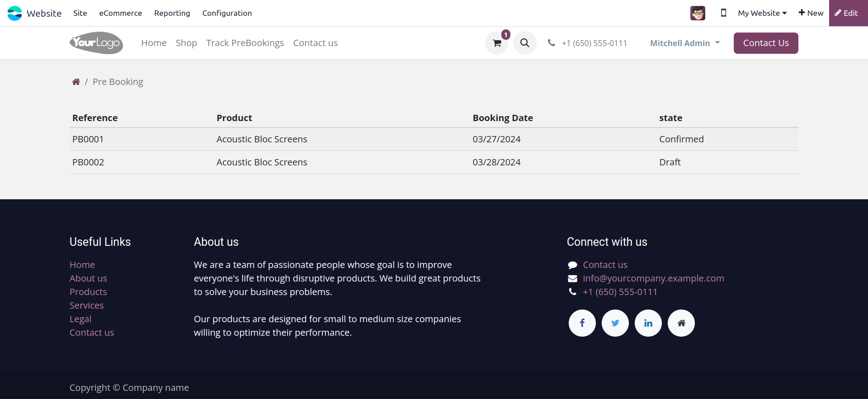Expand the Mitchell Admin user dropdown
The image size is (868, 399).
click(x=684, y=43)
